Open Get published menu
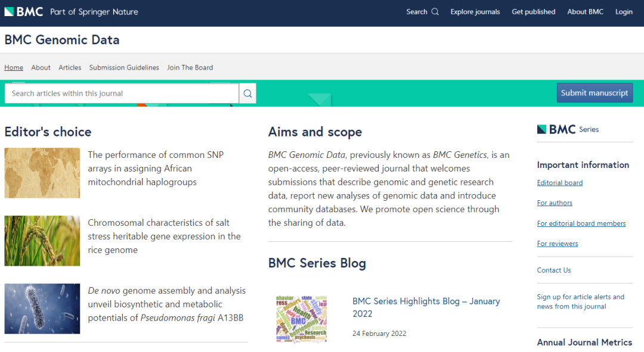Viewport: 644px width, 352px height. tap(534, 12)
